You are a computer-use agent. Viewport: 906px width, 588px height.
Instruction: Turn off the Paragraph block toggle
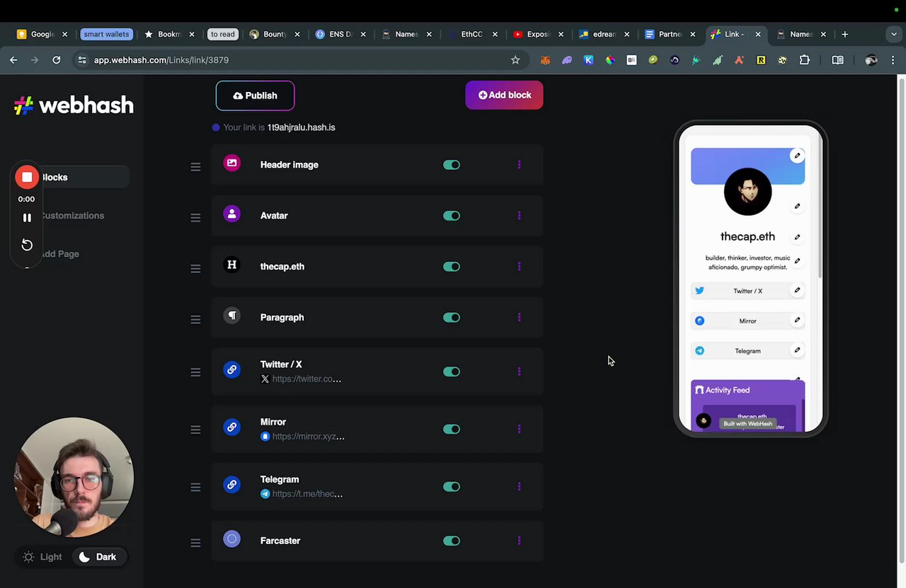(x=452, y=318)
